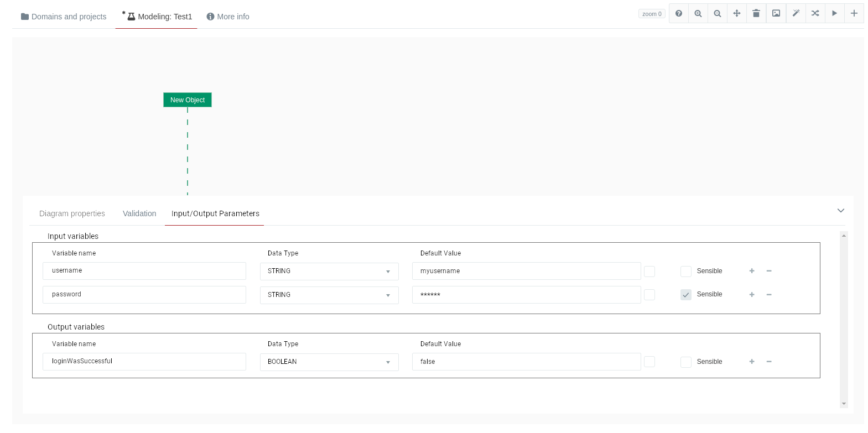Go to Domains and projects

[x=64, y=17]
